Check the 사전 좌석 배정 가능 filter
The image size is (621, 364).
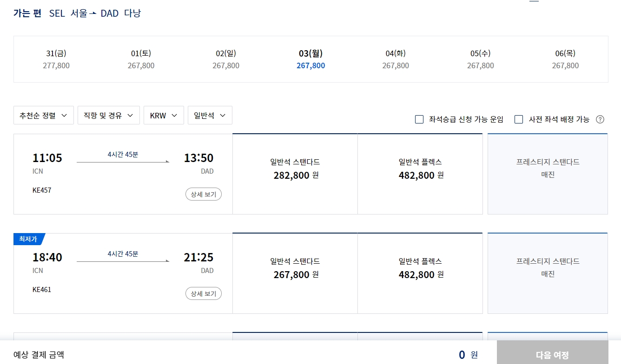tap(519, 119)
